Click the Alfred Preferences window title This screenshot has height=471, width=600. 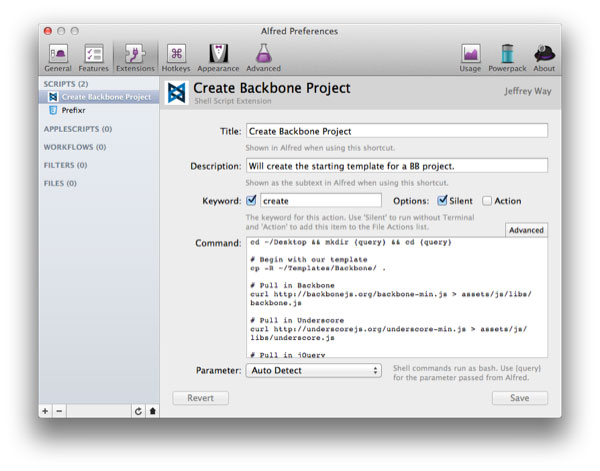point(299,31)
